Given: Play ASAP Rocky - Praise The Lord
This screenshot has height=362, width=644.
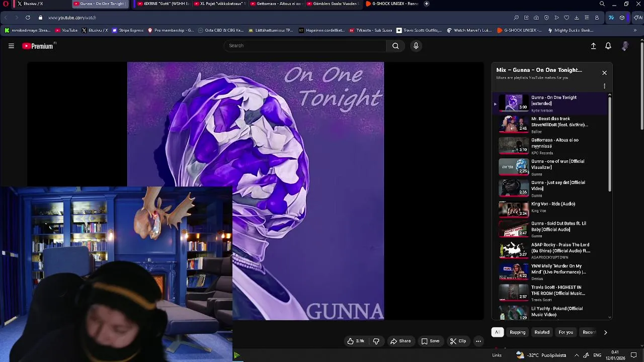Looking at the screenshot, I should (550, 250).
